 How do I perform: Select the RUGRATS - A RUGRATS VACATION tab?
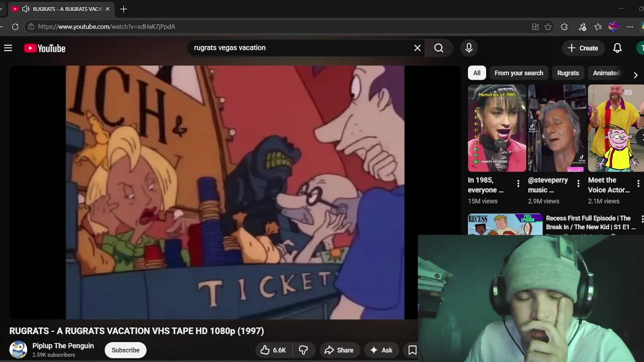point(60,9)
